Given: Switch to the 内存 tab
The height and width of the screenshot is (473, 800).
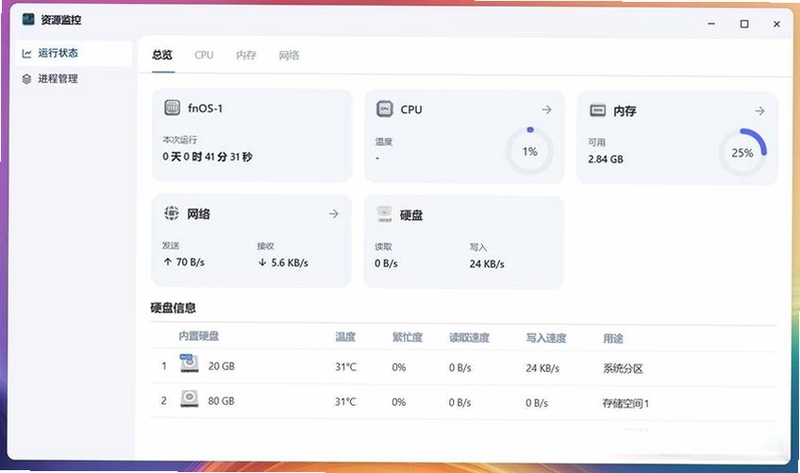Looking at the screenshot, I should (x=246, y=55).
